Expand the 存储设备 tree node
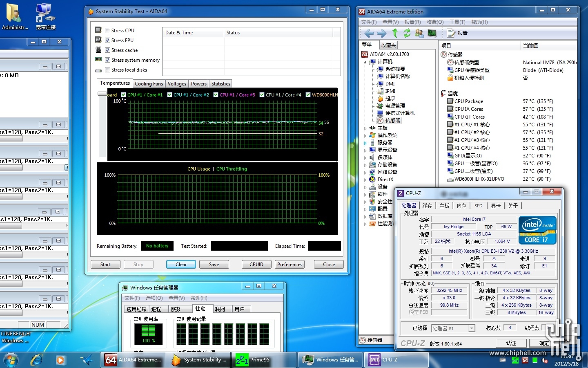Viewport: 588px width, 368px height. 365,165
